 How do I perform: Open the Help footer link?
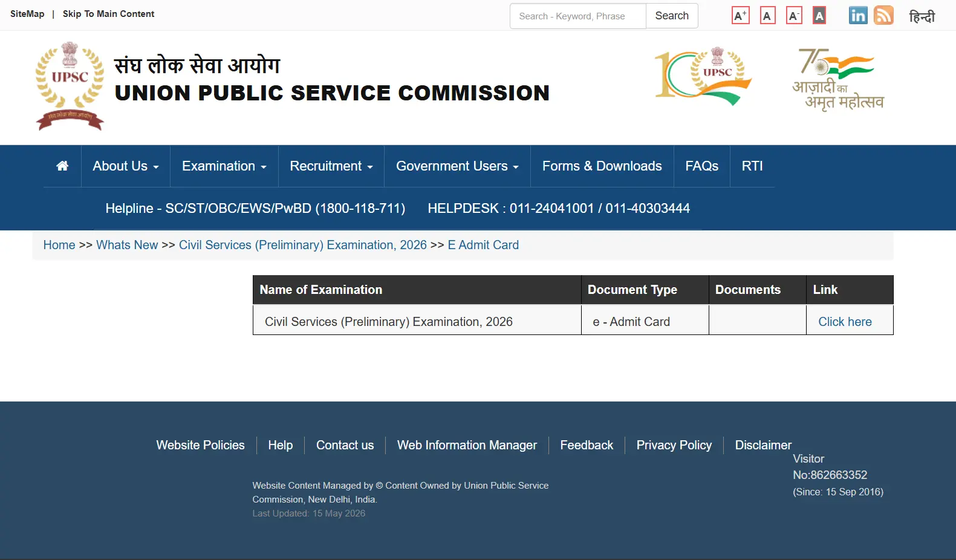281,445
